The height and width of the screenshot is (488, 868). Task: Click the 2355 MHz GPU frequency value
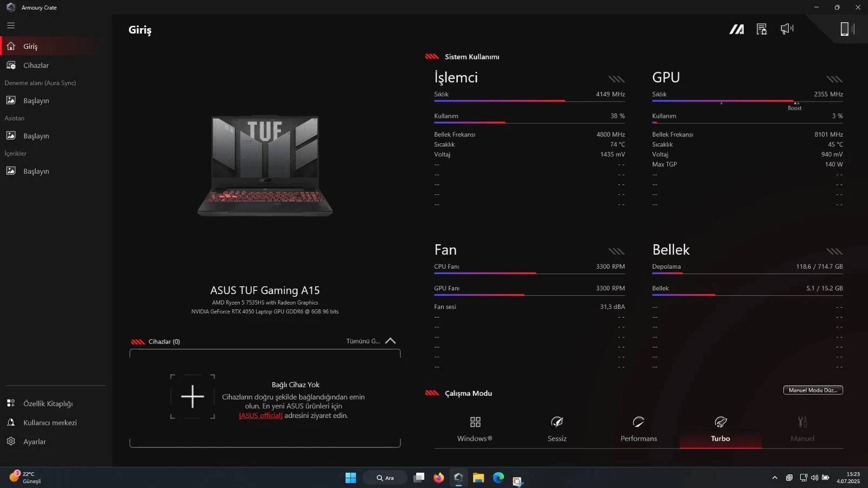pos(828,94)
